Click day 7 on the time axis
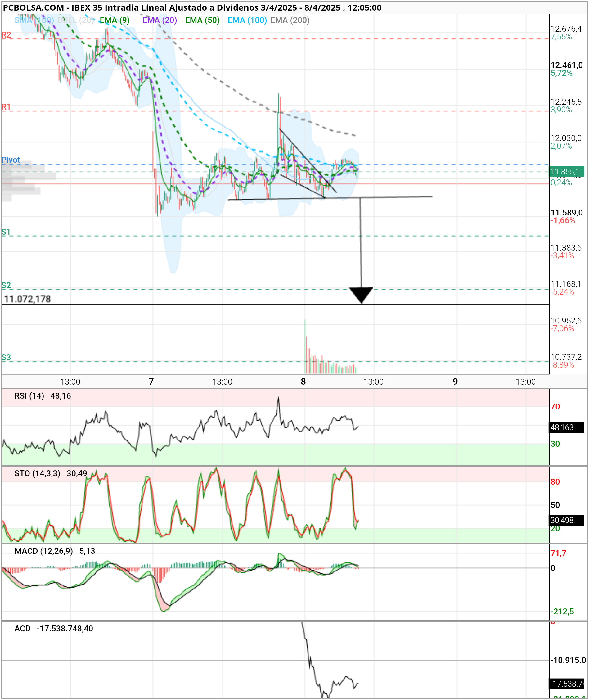Screen dimensions: 589x700 151,382
